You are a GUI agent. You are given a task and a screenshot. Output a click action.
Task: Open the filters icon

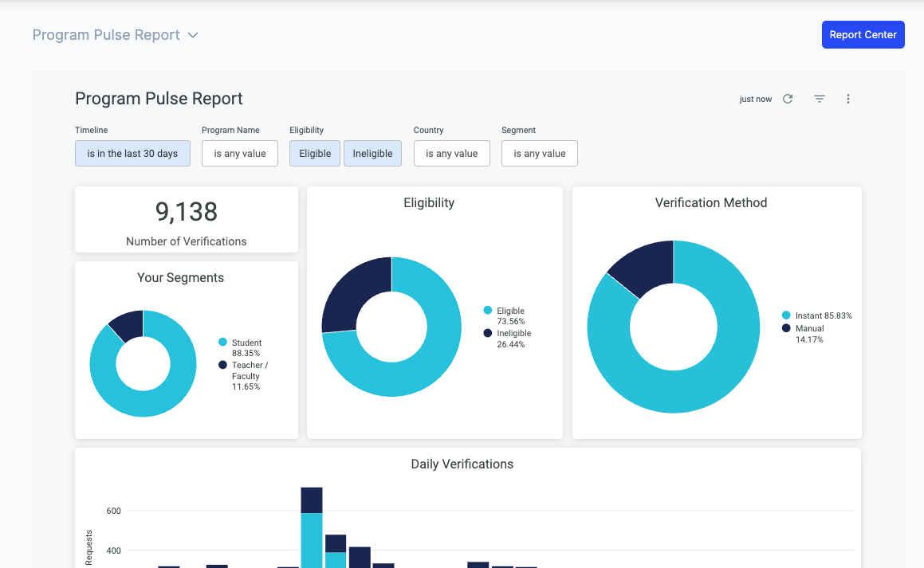[x=819, y=99]
